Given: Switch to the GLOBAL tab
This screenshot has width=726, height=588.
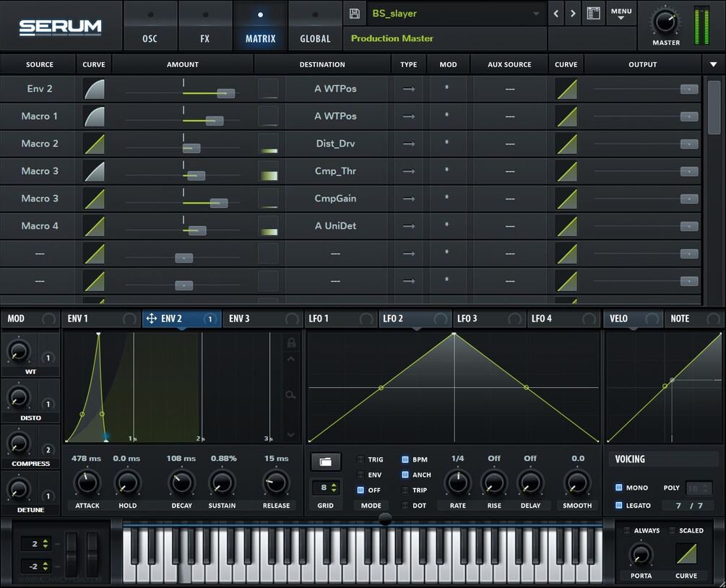Looking at the screenshot, I should pos(315,26).
